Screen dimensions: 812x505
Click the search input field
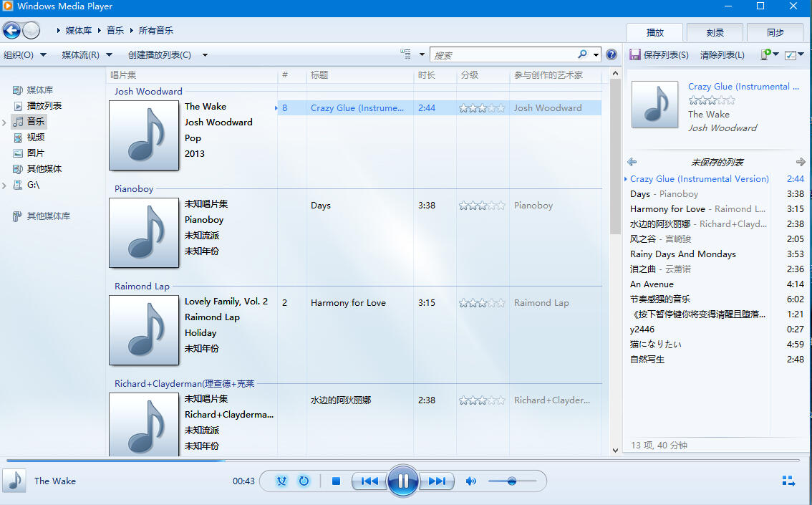pyautogui.click(x=505, y=55)
